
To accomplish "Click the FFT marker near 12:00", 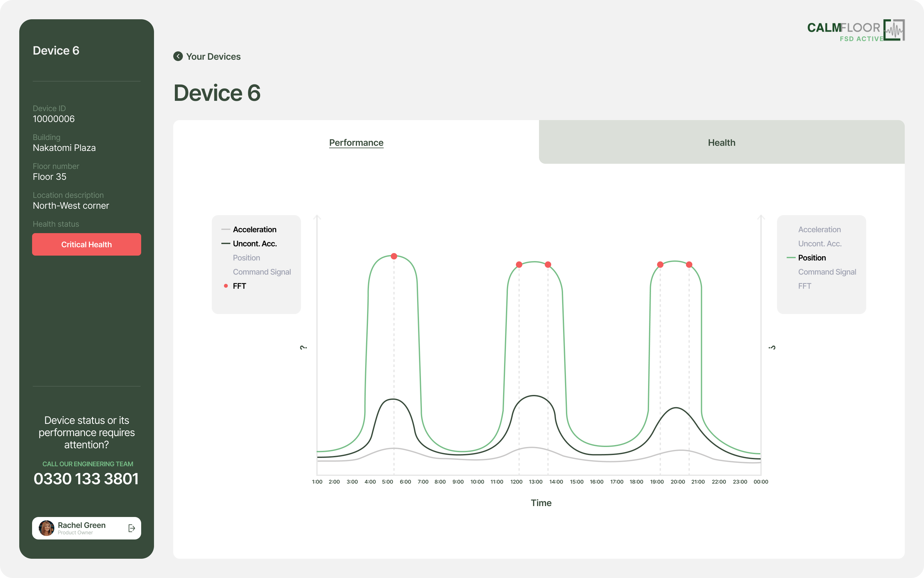I will pyautogui.click(x=519, y=265).
